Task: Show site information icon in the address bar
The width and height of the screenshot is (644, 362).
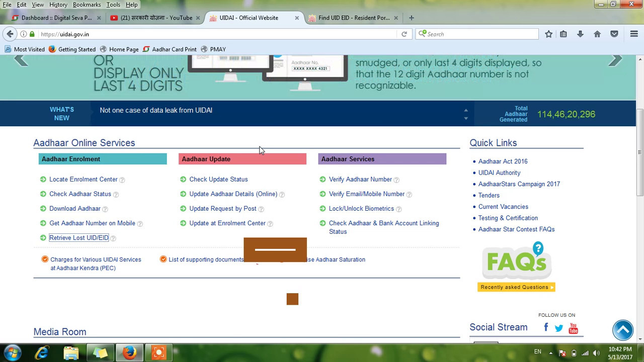Action: click(x=23, y=34)
